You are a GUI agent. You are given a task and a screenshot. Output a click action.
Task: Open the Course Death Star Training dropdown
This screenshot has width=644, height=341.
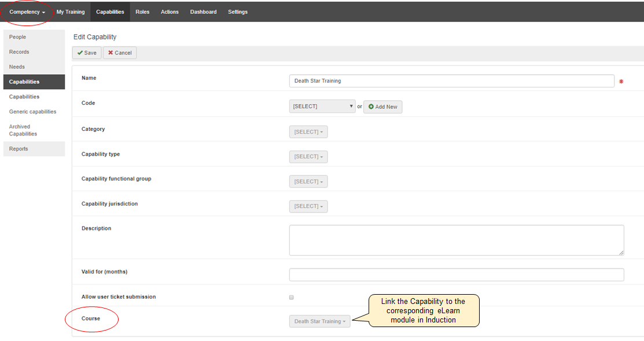319,321
